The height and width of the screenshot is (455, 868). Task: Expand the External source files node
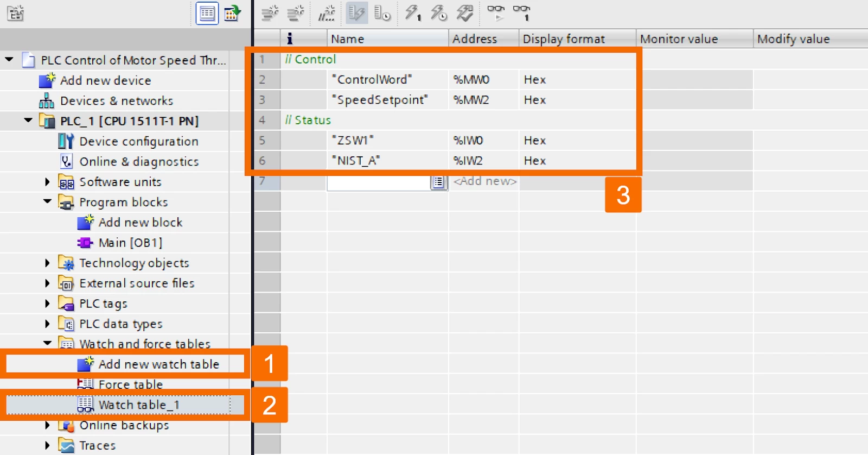pyautogui.click(x=47, y=283)
